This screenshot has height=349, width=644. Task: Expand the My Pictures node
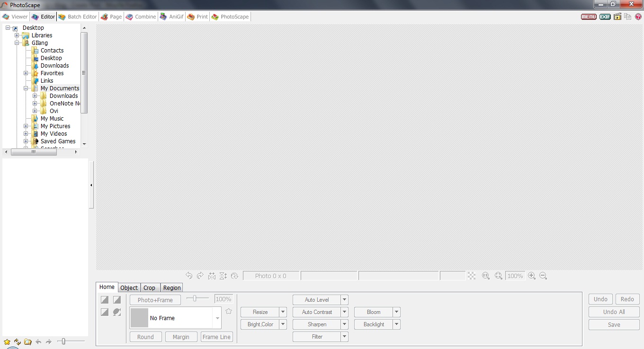tap(26, 126)
